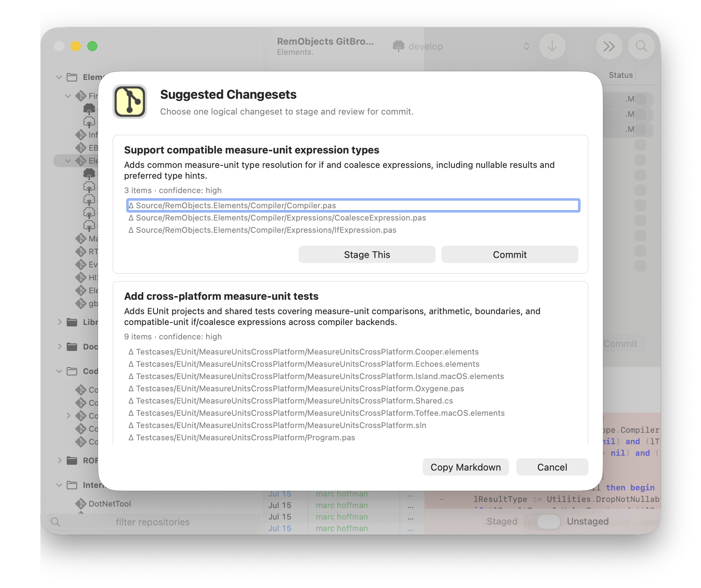Image resolution: width=701 pixels, height=588 pixels.
Task: Toggle the Staged/Unstaged switch
Action: (542, 521)
